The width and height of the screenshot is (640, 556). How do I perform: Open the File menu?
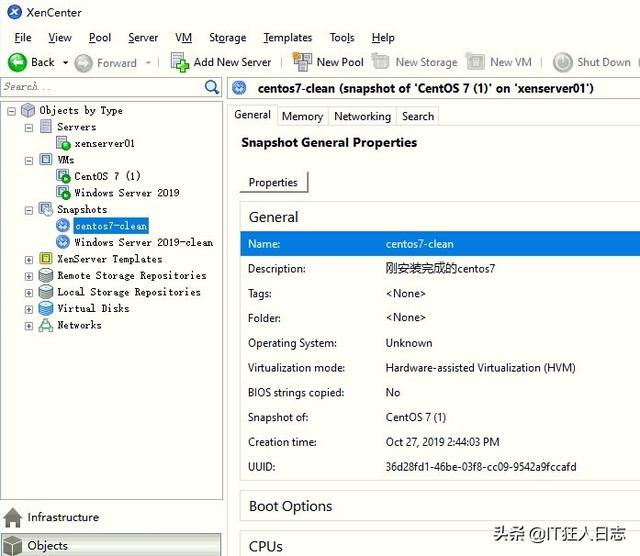[23, 38]
